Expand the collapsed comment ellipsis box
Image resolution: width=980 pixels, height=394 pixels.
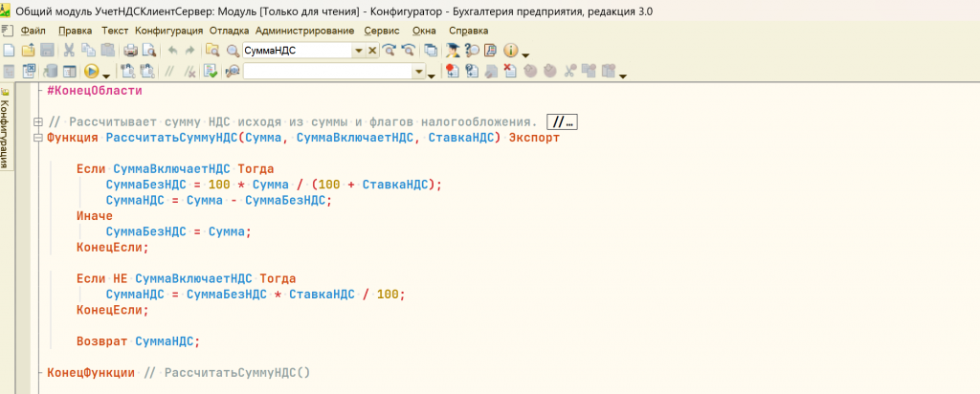pyautogui.click(x=561, y=121)
